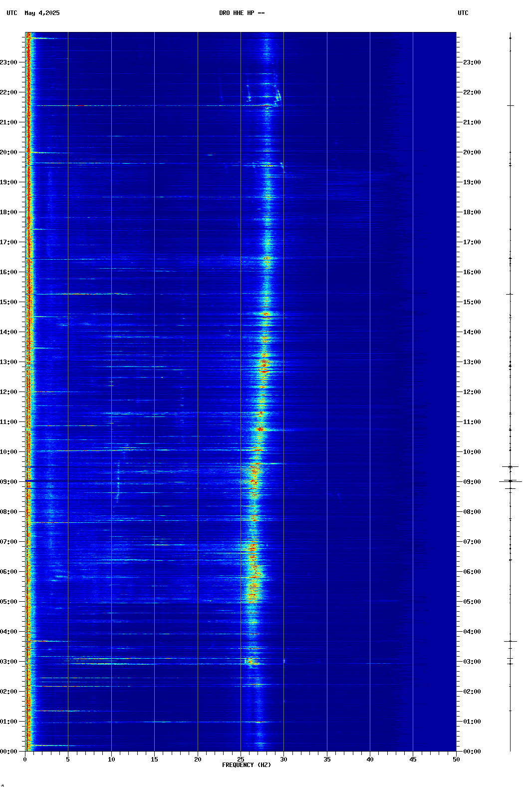The width and height of the screenshot is (532, 791).
Task: Click the 15:00 label on the right time axis
Action: 472,302
